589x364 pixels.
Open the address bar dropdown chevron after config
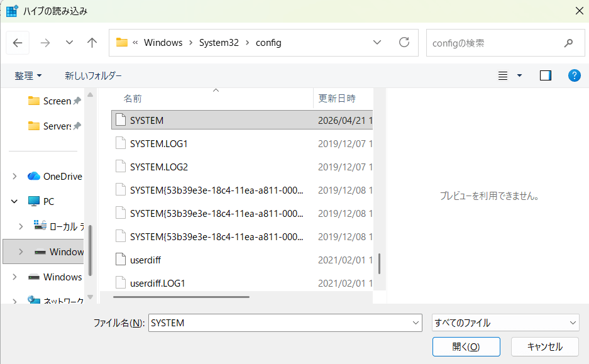(377, 42)
